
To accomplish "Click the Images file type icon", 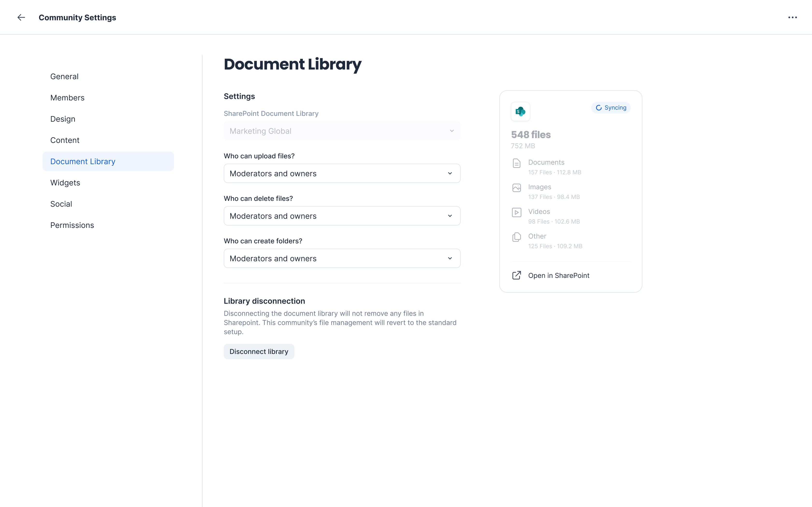I will click(516, 188).
